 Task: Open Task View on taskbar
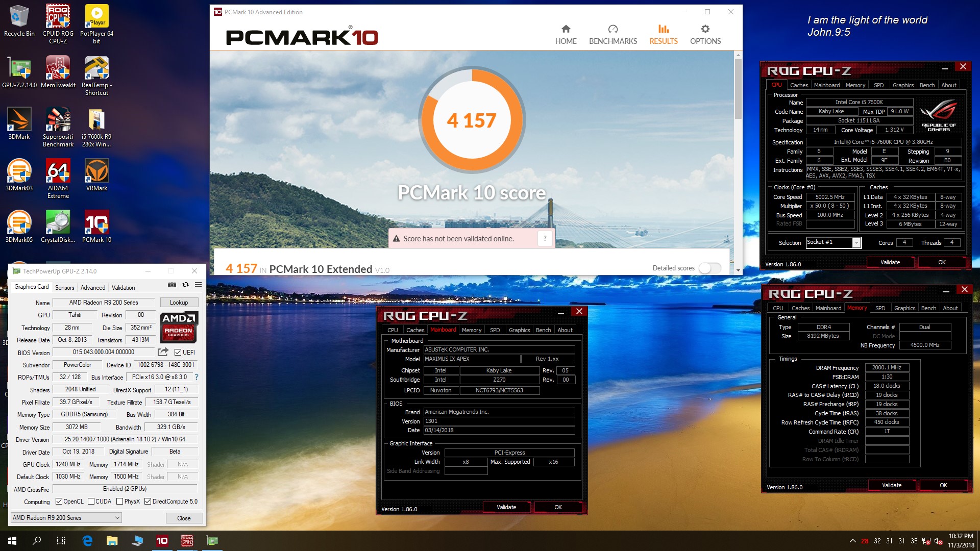(x=61, y=541)
